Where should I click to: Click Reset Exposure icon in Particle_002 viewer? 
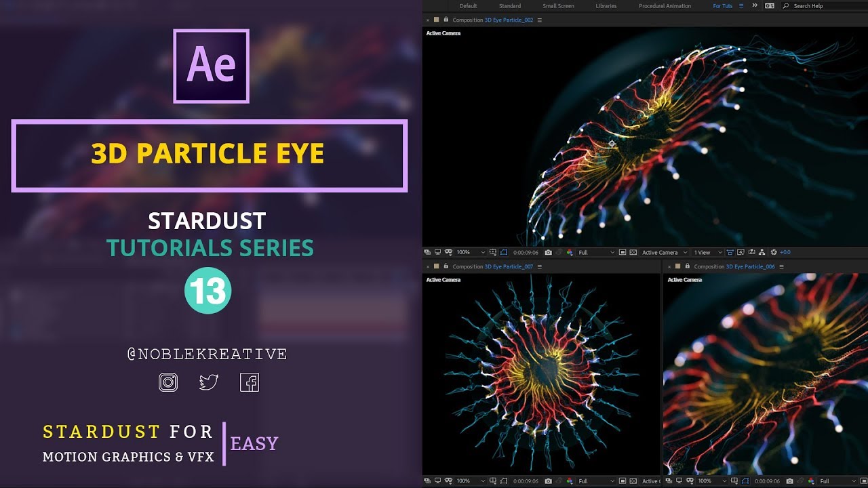click(774, 252)
